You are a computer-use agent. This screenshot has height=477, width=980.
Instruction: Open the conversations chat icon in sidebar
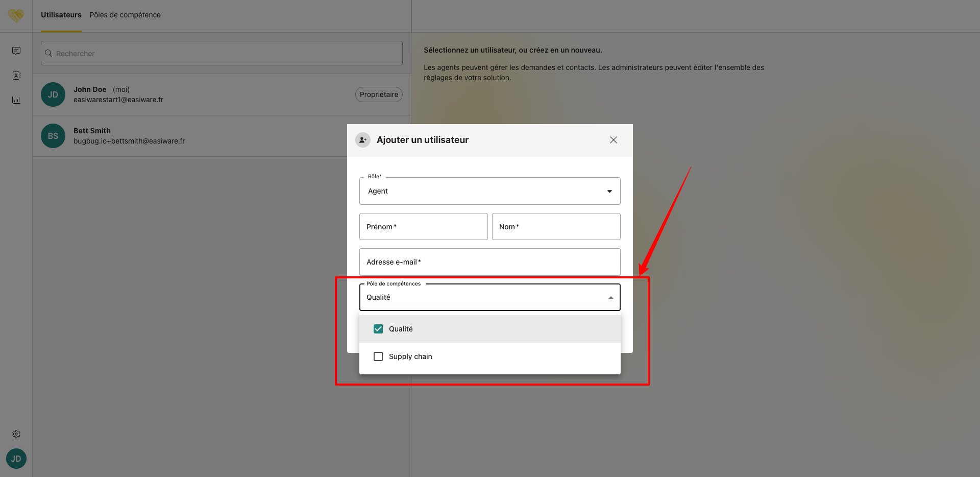(16, 51)
